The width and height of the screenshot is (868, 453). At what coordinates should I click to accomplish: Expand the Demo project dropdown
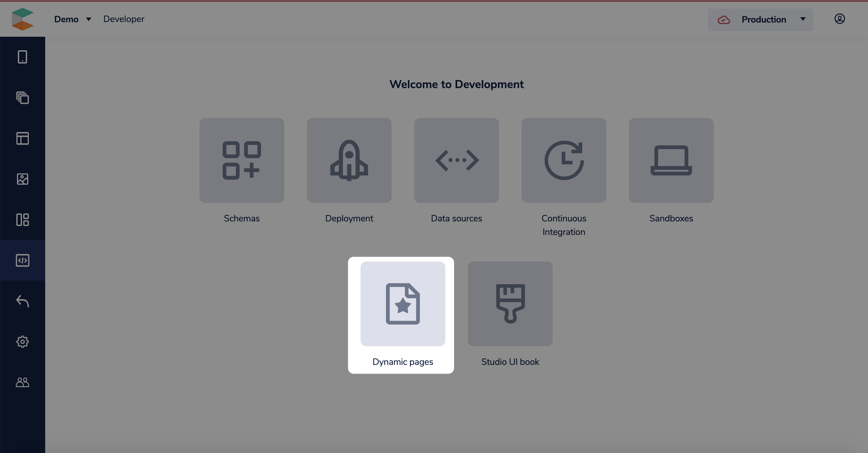click(72, 19)
